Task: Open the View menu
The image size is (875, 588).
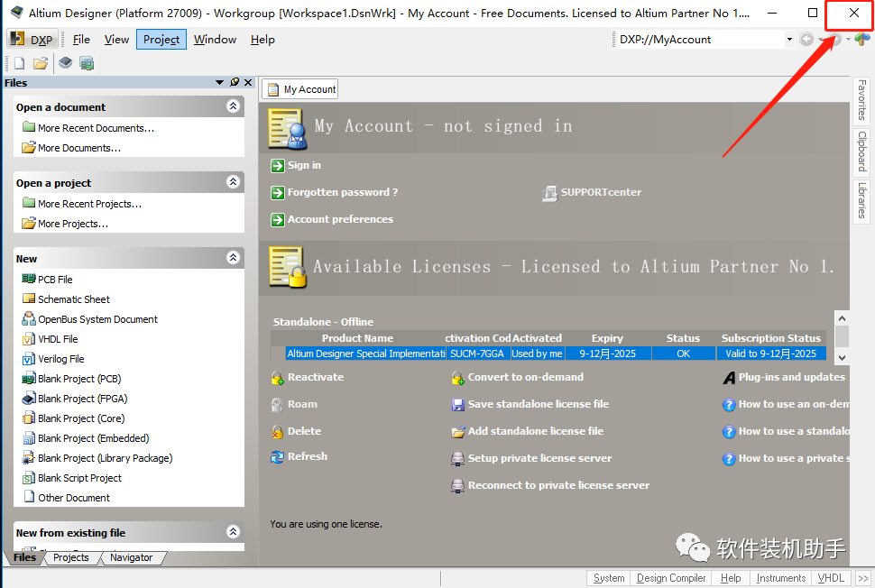Action: 116,40
